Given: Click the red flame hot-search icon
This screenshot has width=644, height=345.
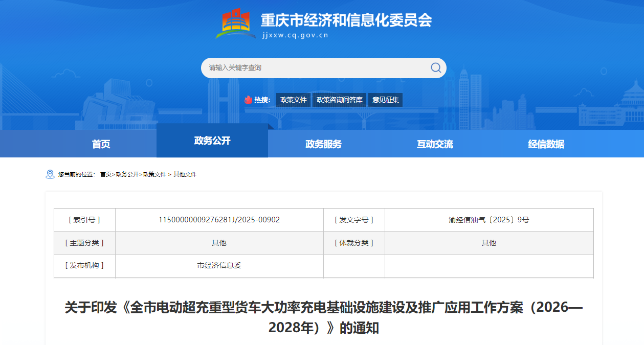Looking at the screenshot, I should pos(249,100).
